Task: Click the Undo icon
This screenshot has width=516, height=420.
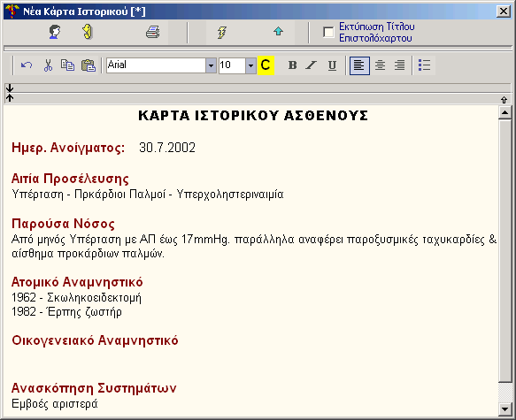Action: click(27, 65)
